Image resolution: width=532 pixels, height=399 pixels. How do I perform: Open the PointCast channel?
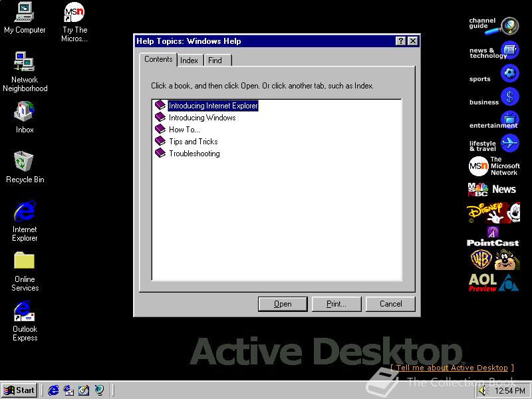tap(493, 237)
